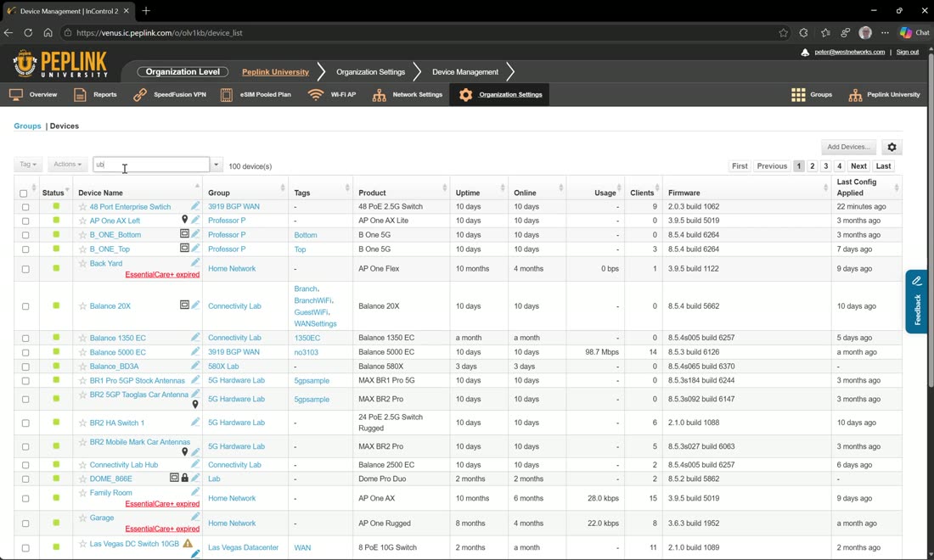Open remote web admin icon for B_ONE_Bottom
This screenshot has height=560, width=934.
click(184, 234)
